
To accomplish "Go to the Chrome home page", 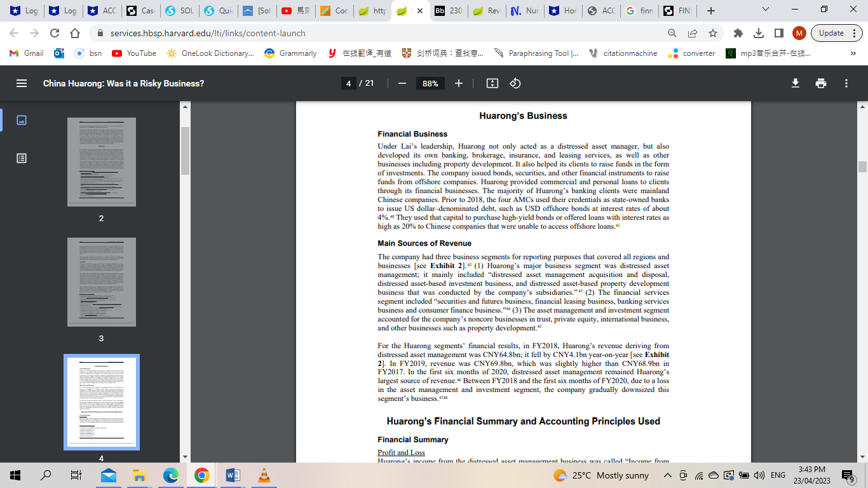I will click(75, 33).
